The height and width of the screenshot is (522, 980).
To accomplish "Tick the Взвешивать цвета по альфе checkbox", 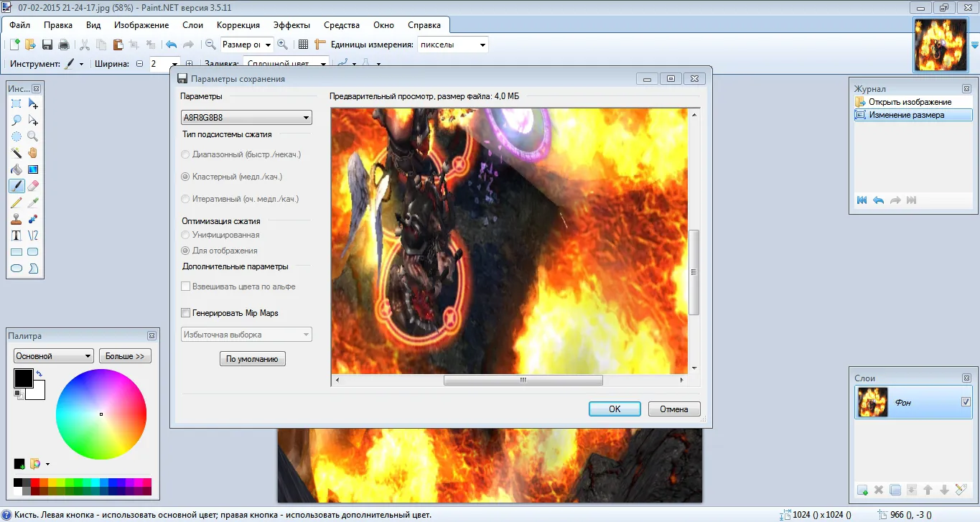I will click(186, 286).
